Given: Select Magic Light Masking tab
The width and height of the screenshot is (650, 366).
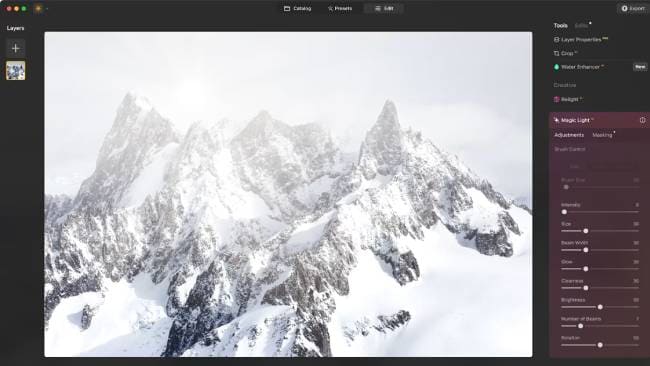Looking at the screenshot, I should (602, 135).
